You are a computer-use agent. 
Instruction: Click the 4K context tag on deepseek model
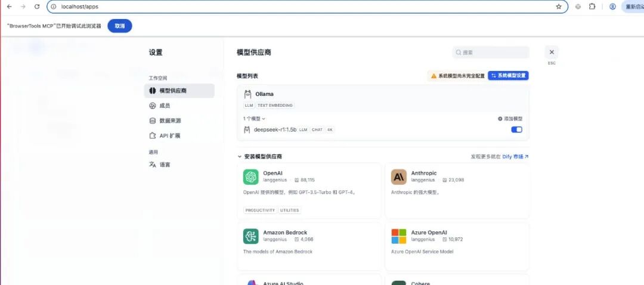click(330, 130)
